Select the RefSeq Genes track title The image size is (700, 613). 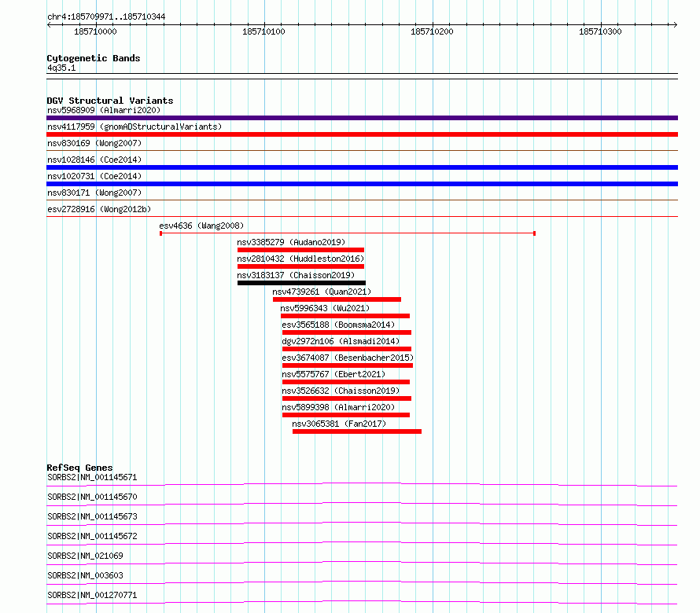coord(79,468)
